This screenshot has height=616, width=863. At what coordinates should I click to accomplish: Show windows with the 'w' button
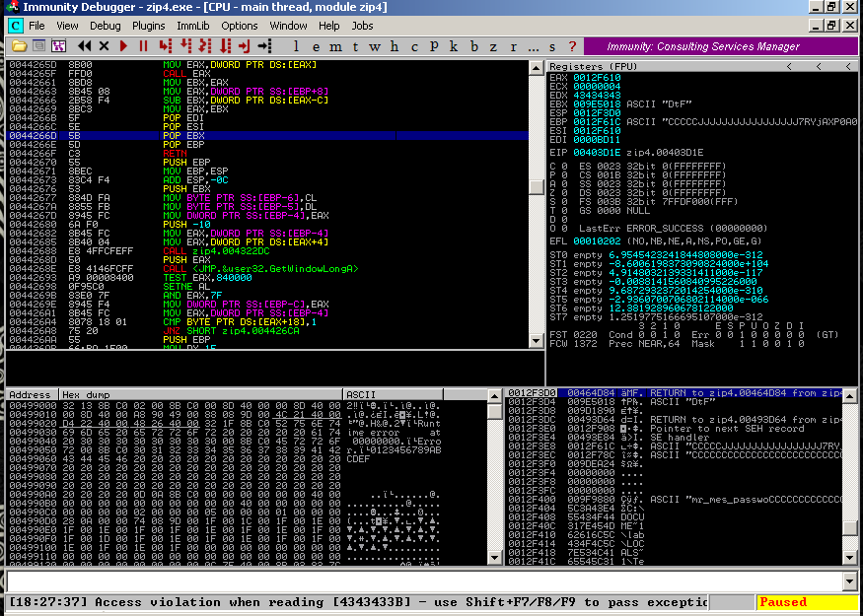tap(375, 46)
